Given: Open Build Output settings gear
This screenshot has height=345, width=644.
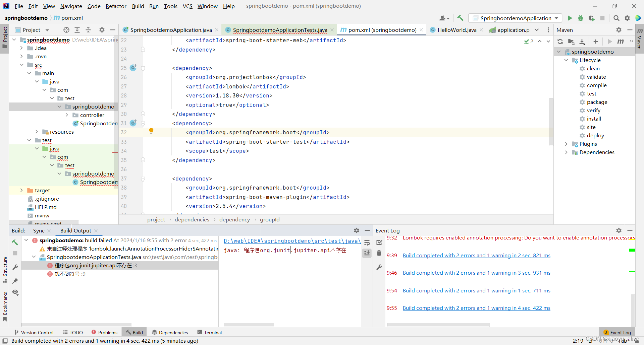Looking at the screenshot, I should 357,230.
